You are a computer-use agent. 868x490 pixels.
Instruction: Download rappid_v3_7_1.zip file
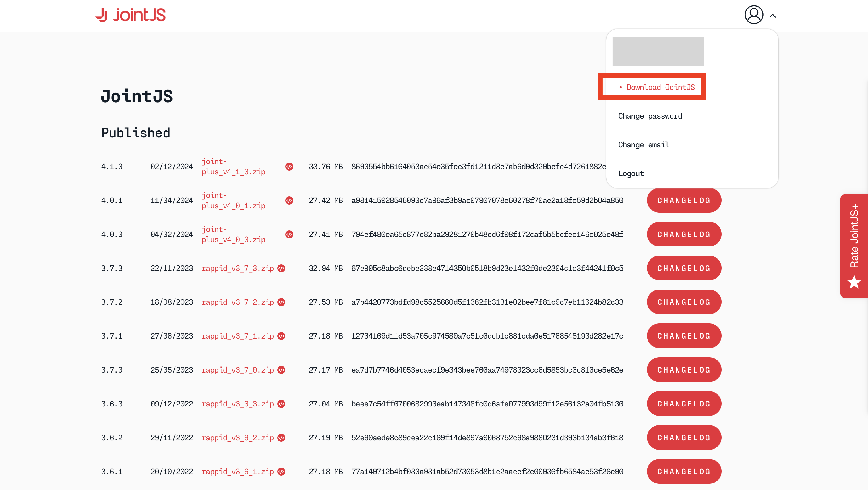pyautogui.click(x=238, y=336)
